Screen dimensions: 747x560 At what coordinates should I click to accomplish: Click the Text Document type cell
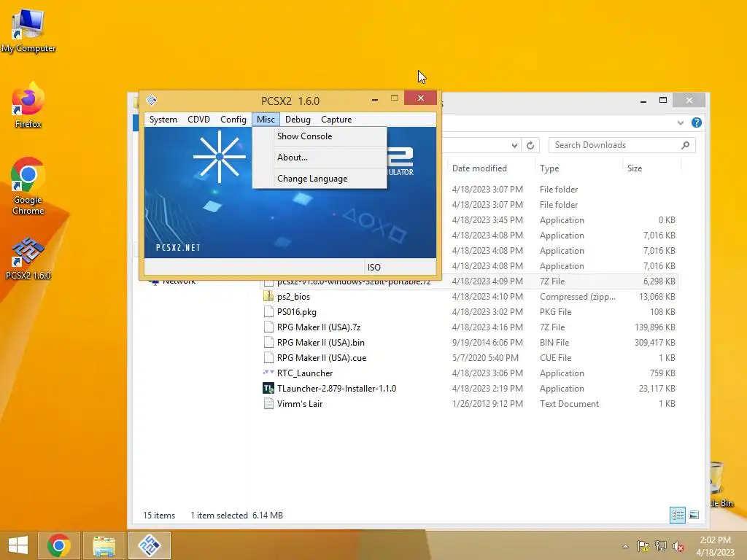(569, 404)
